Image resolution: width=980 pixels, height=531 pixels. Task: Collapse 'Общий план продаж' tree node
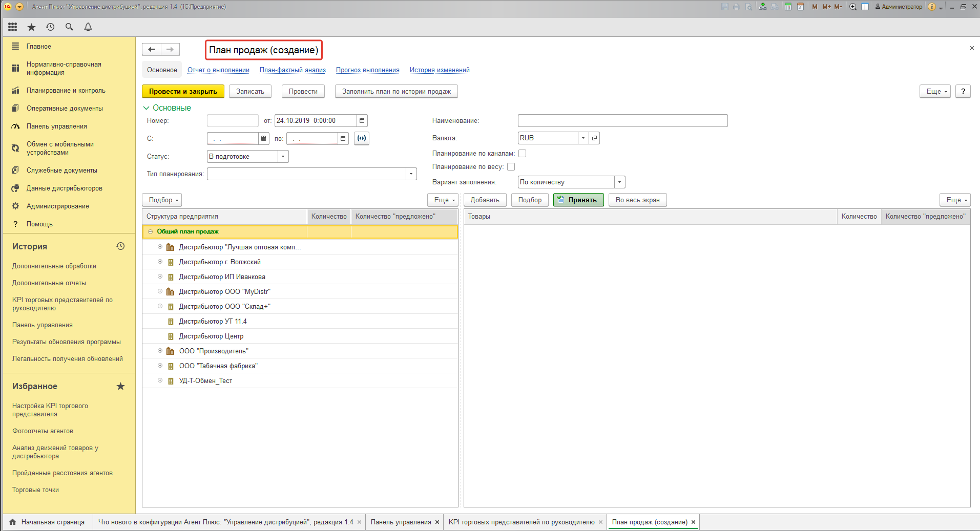click(151, 232)
